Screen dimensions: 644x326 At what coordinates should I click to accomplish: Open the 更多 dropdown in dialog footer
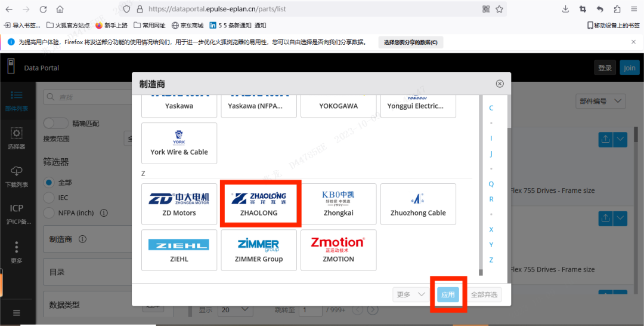pyautogui.click(x=410, y=294)
